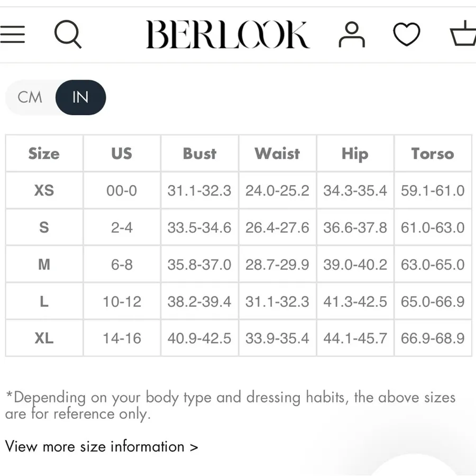Click the Hip column header
Viewport: 476px width, 476px height.
[x=355, y=153]
